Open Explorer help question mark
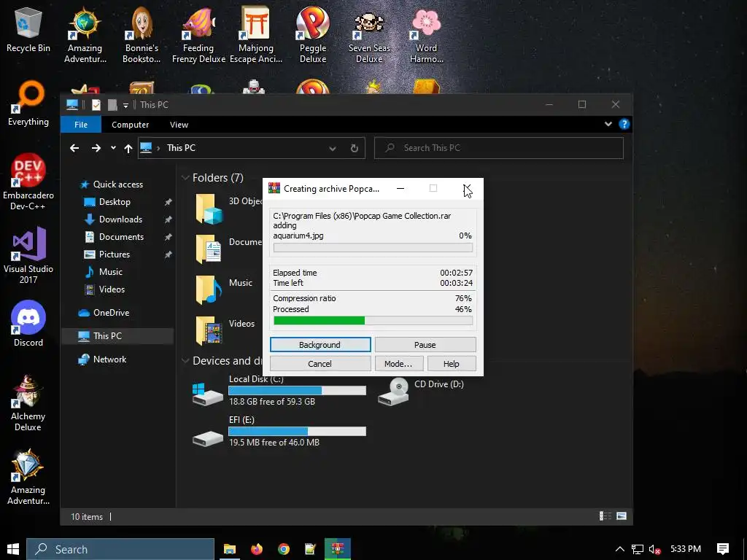Image resolution: width=747 pixels, height=560 pixels. coord(624,124)
